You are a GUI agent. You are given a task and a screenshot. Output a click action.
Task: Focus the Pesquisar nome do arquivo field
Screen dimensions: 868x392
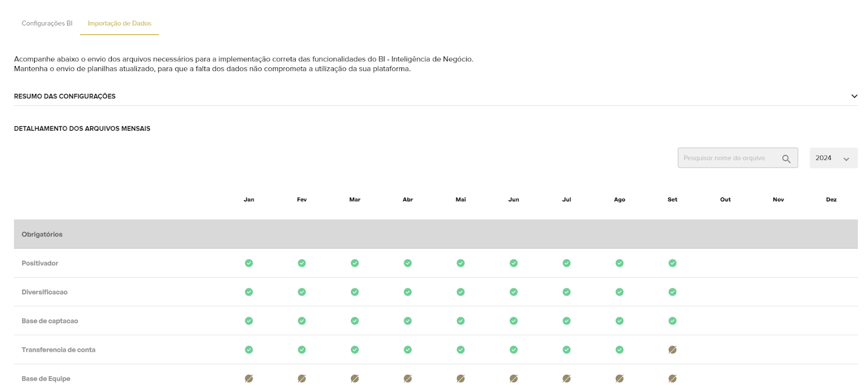(727, 158)
